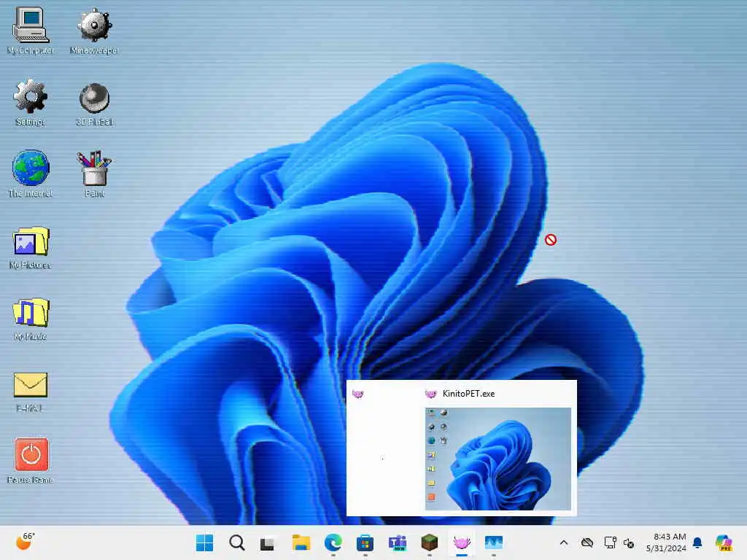Select the KinitoPET.exe window preview thumbnail
Screen dimensions: 747x560
click(x=498, y=459)
